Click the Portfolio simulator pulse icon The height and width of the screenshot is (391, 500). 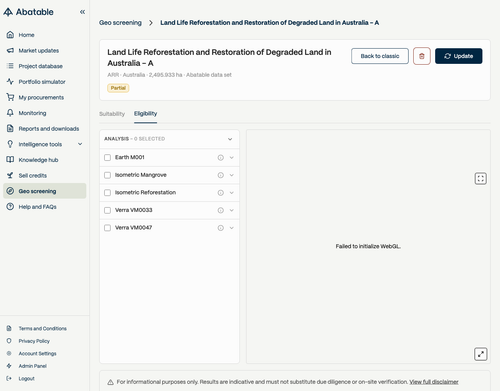[x=10, y=82]
